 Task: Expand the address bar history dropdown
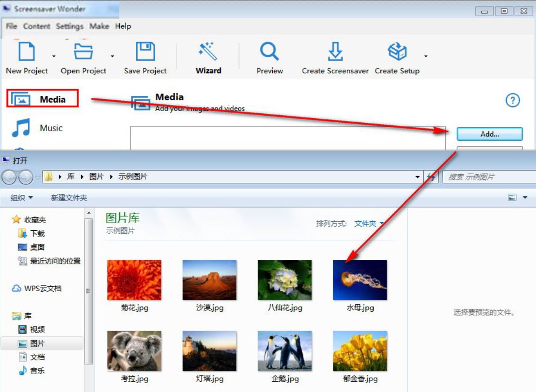[x=418, y=177]
